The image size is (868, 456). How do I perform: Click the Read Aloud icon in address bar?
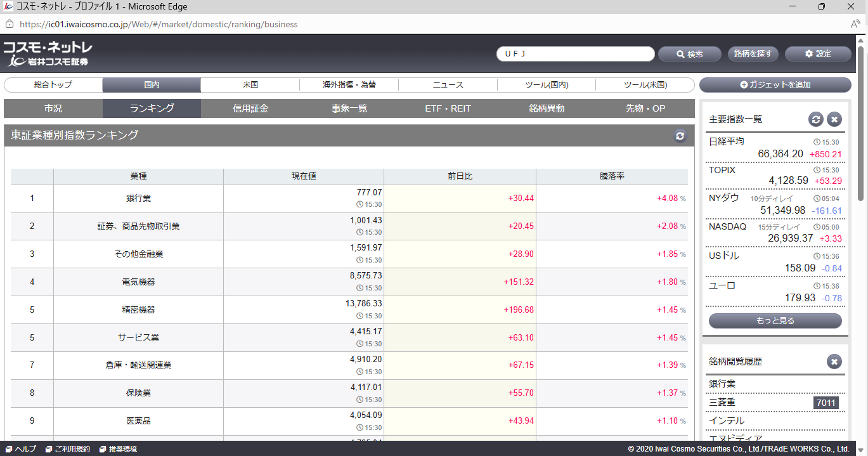point(855,24)
